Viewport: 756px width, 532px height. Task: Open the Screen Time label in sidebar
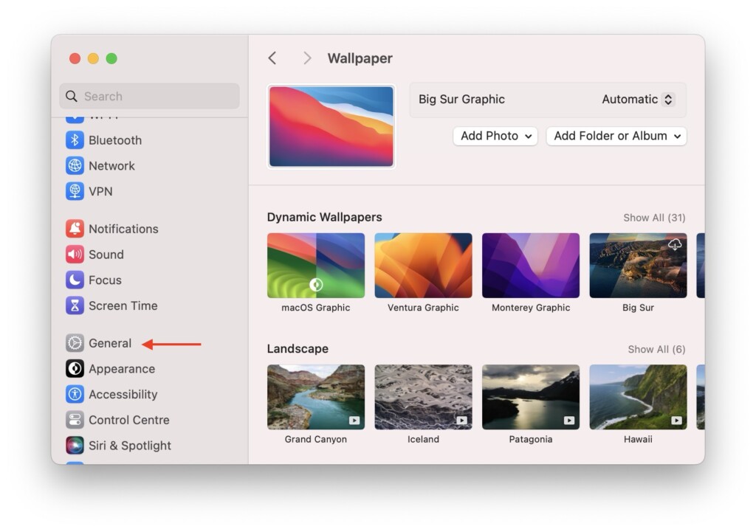123,305
